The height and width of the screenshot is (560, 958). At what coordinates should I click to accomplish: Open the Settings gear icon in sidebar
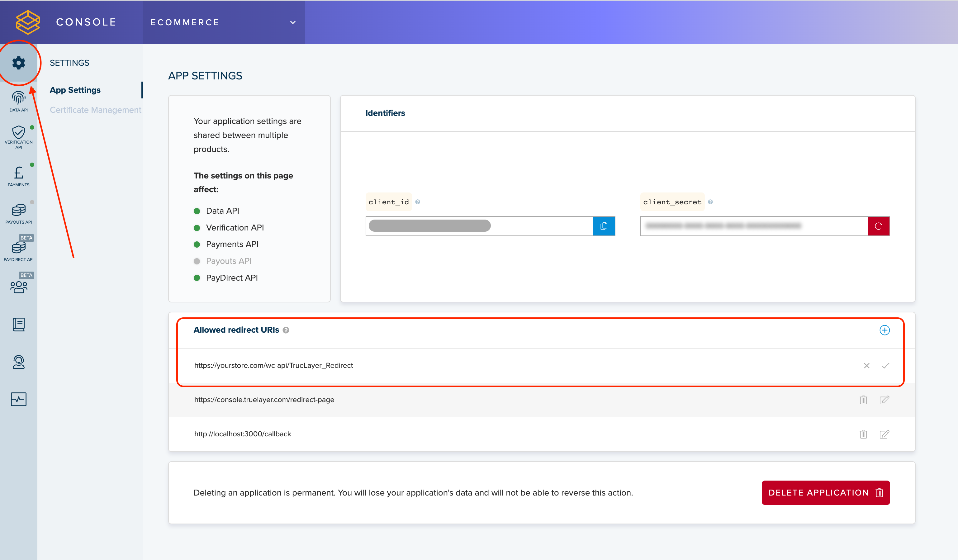(18, 63)
